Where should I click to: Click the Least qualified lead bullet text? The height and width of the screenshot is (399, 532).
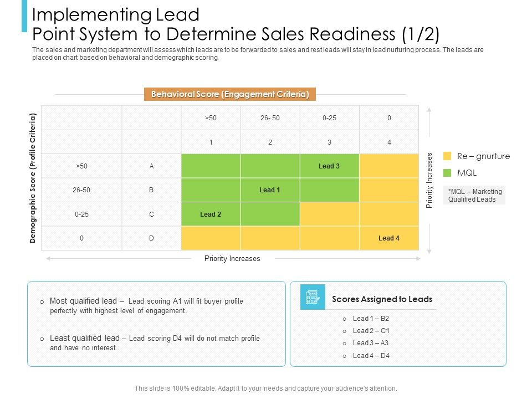[155, 343]
